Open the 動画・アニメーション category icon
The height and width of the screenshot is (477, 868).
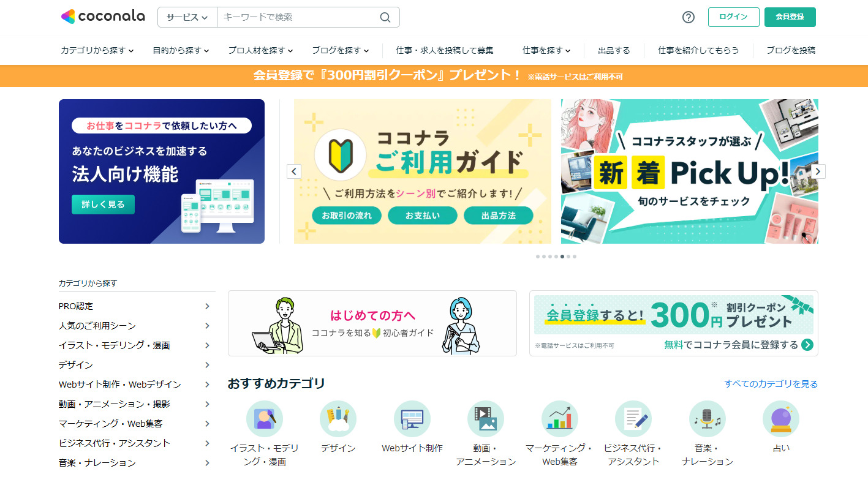(x=486, y=419)
